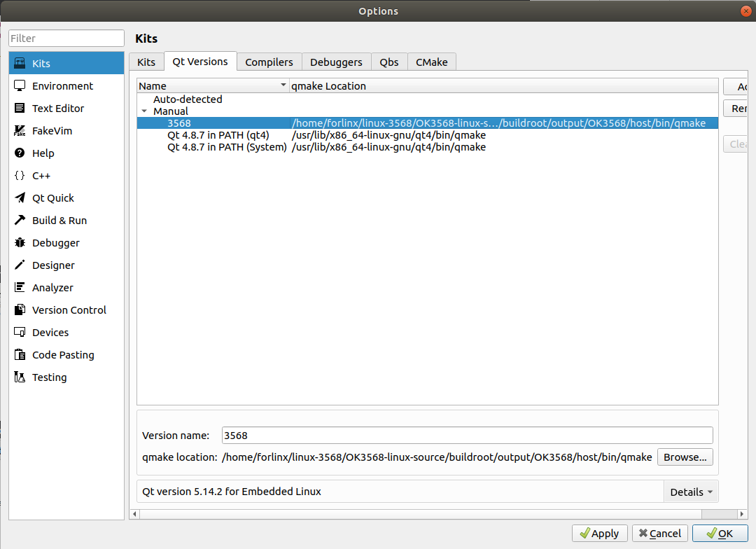756x549 pixels.
Task: Switch to the CMake tab
Action: (431, 62)
